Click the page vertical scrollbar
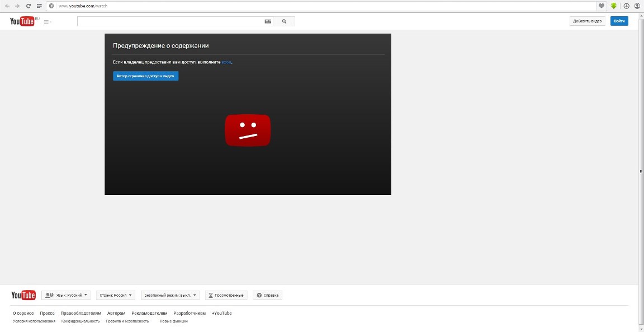The image size is (644, 332). pyautogui.click(x=641, y=171)
